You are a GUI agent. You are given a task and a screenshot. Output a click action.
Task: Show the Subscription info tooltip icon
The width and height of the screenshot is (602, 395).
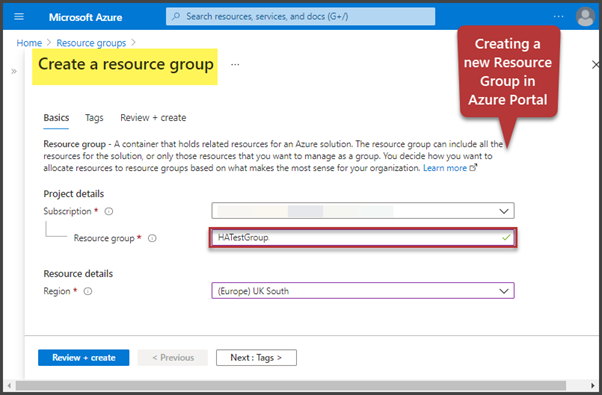(x=109, y=211)
